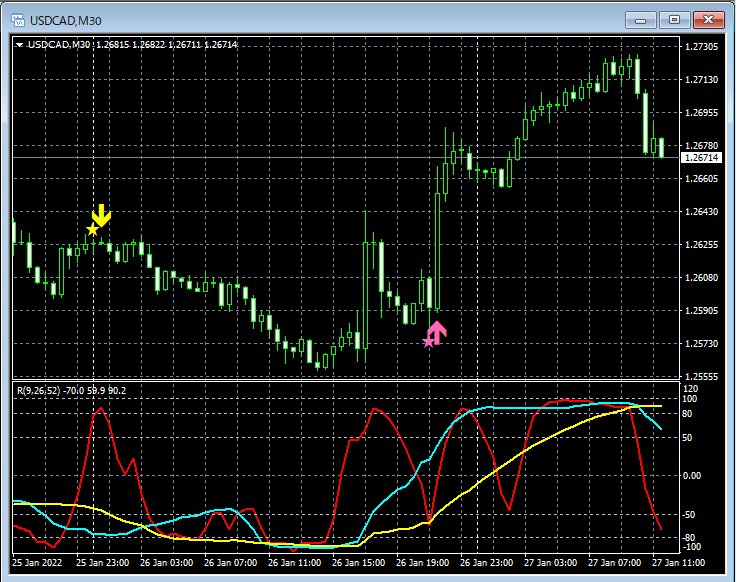
Task: Click indicator scale value 0.00
Action: 691,476
